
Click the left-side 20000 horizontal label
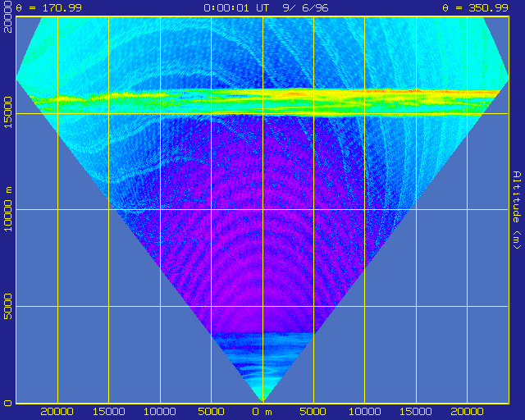pyautogui.click(x=57, y=412)
